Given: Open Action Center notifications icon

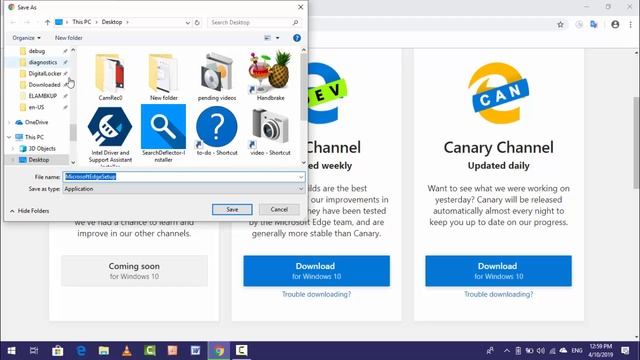Looking at the screenshot, I should click(625, 351).
